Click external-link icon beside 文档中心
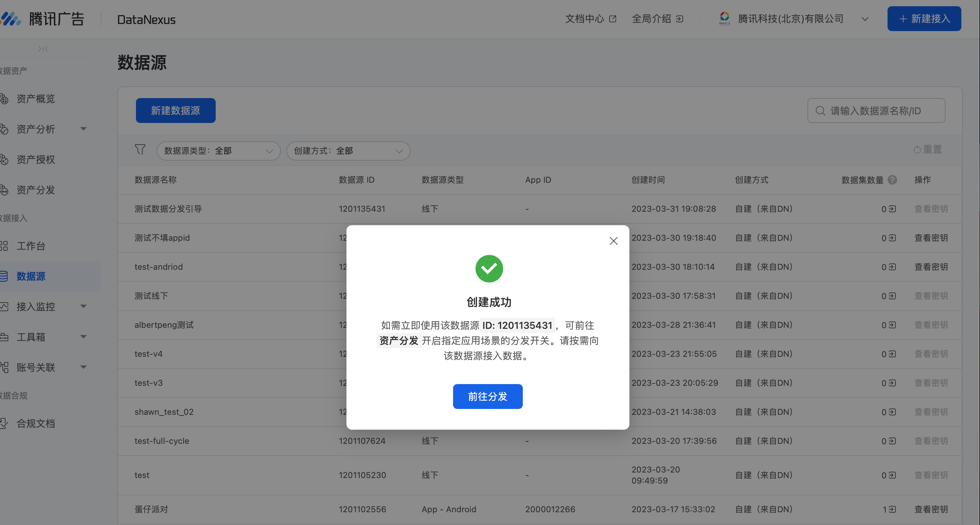Viewport: 980px width, 525px height. (x=612, y=19)
